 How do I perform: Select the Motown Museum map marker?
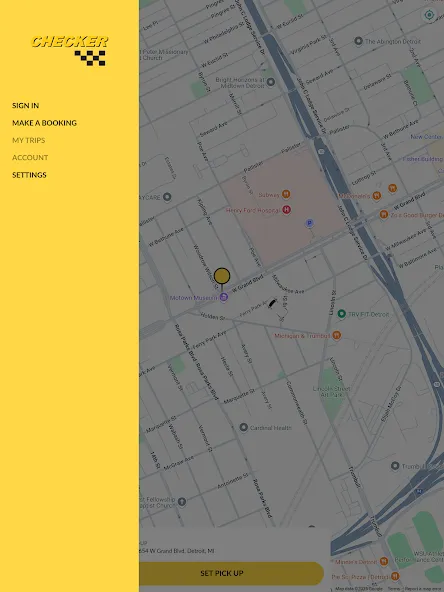pos(224,298)
